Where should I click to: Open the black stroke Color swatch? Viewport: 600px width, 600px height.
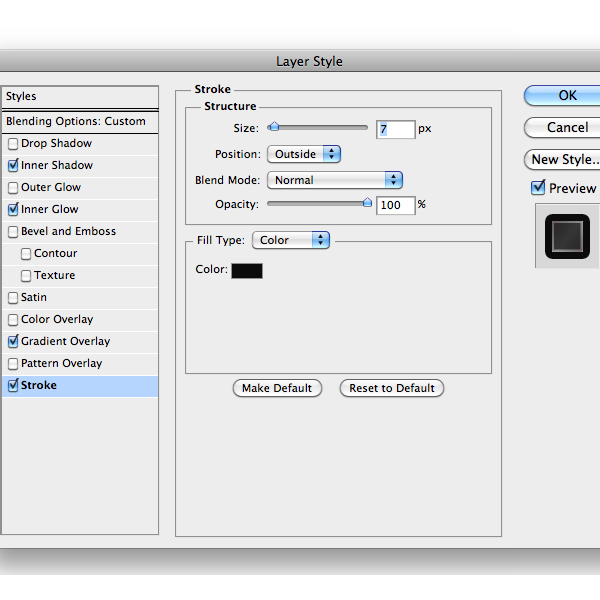(x=247, y=271)
